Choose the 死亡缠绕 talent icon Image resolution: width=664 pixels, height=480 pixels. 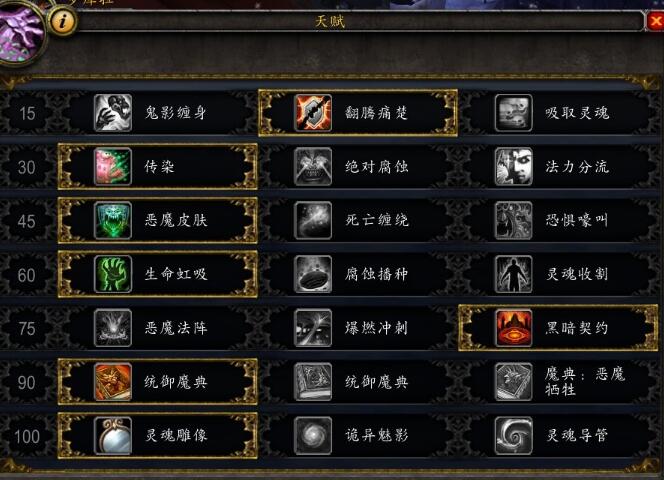click(x=313, y=220)
